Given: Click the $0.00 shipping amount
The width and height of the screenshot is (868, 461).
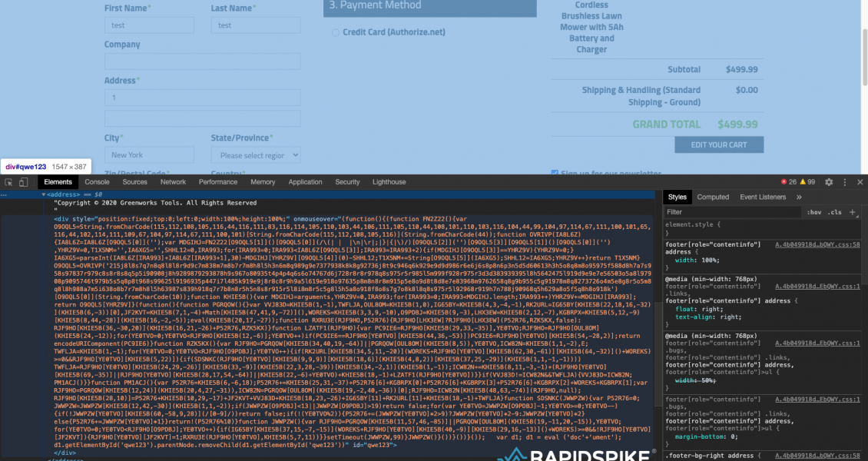Looking at the screenshot, I should tap(746, 90).
